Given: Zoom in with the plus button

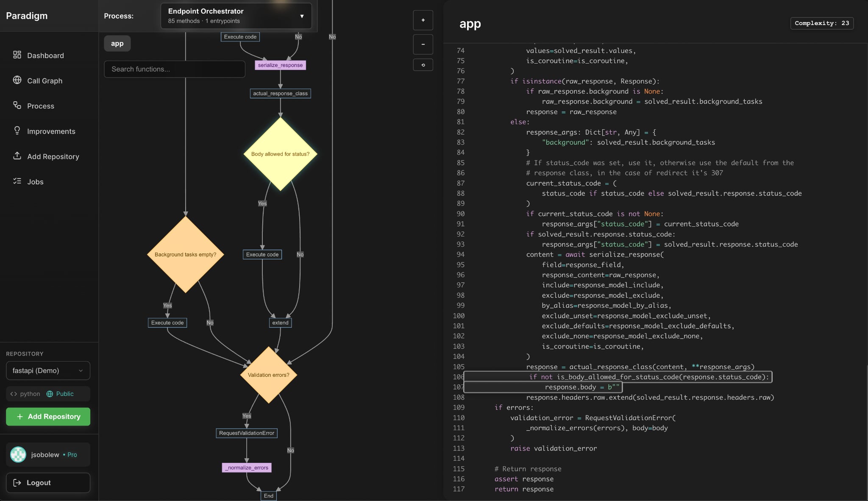Looking at the screenshot, I should tap(423, 20).
